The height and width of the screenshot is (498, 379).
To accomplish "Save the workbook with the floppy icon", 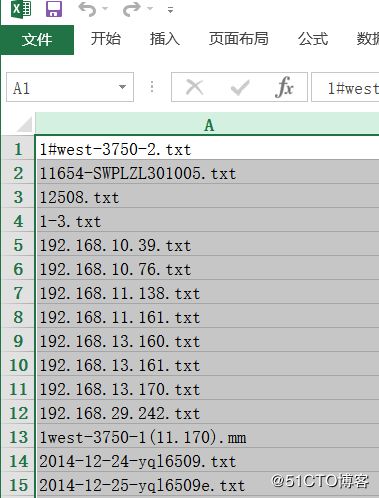I will coord(54,9).
